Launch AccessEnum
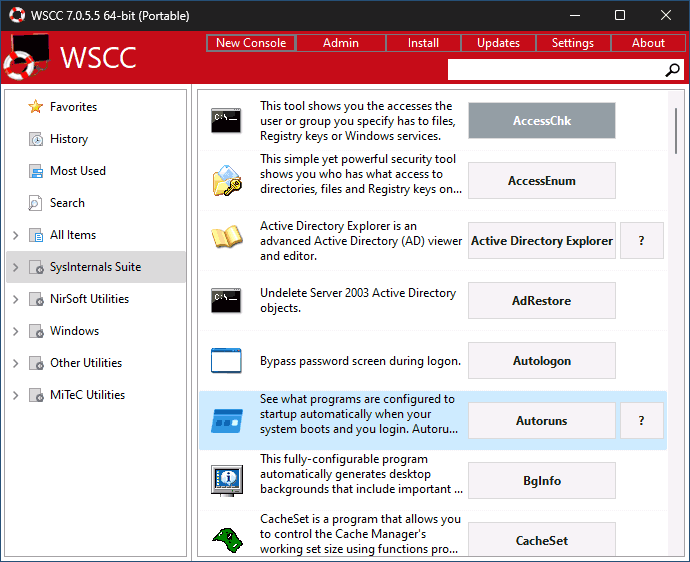Viewport: 690px width, 562px height. click(x=542, y=180)
